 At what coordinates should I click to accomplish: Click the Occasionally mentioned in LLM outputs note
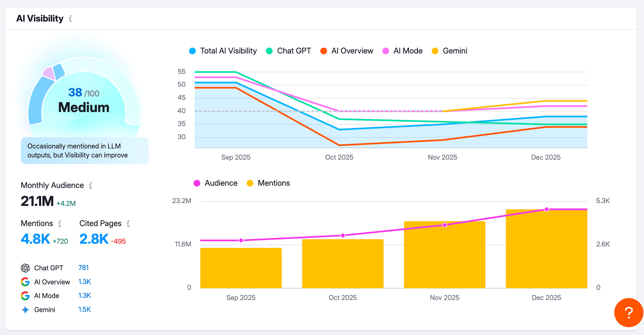point(85,151)
